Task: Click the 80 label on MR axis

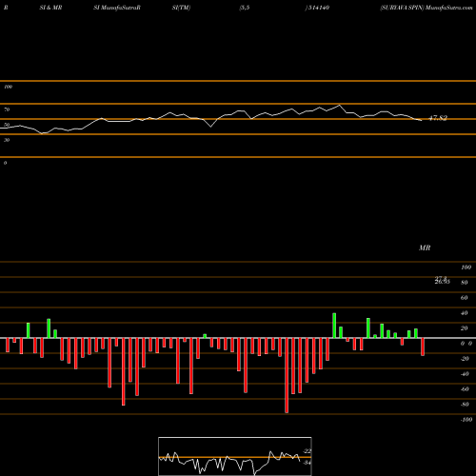Action: point(465,283)
